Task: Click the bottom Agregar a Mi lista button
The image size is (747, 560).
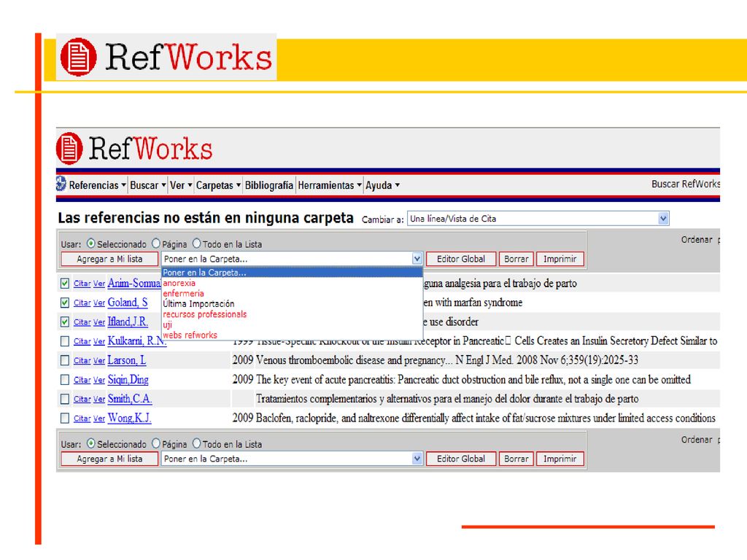Action: [109, 459]
